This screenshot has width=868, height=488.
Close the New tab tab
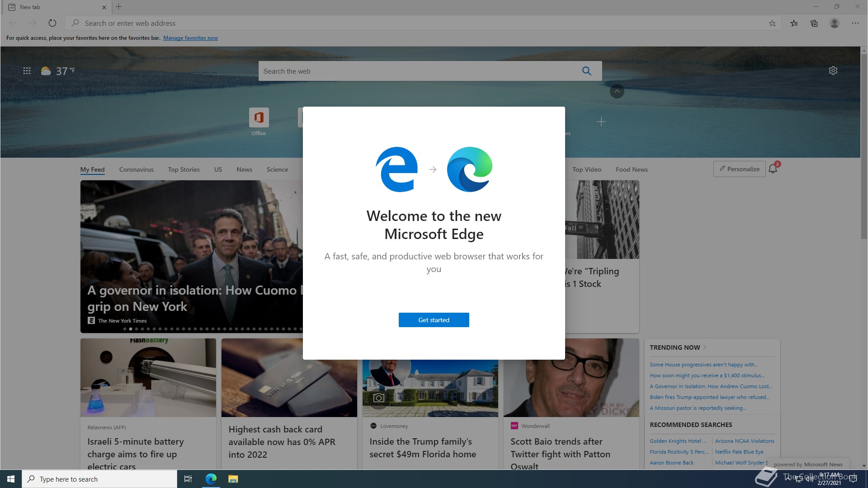pos(104,7)
